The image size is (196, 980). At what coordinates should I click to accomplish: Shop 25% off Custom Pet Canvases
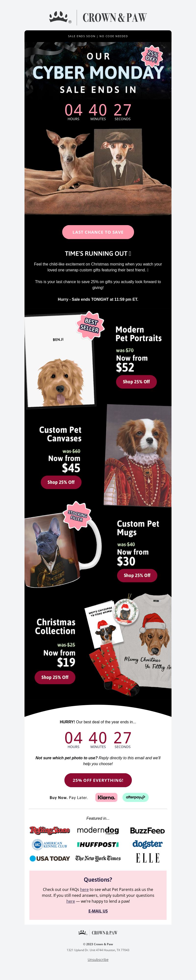click(61, 482)
